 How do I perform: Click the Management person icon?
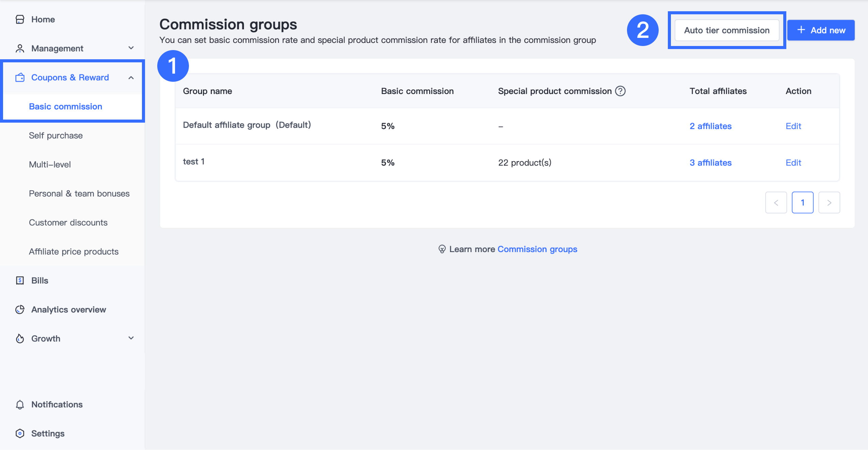click(20, 48)
